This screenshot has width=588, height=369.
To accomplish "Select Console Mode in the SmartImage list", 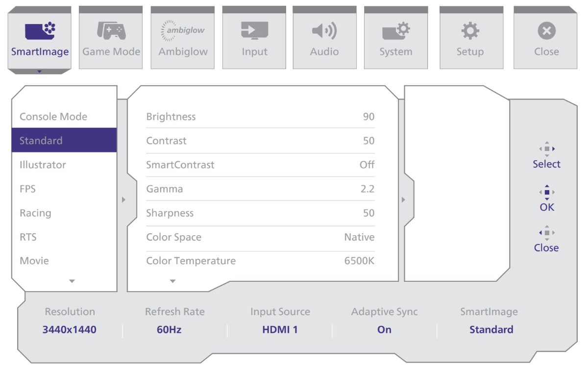I will [x=64, y=117].
